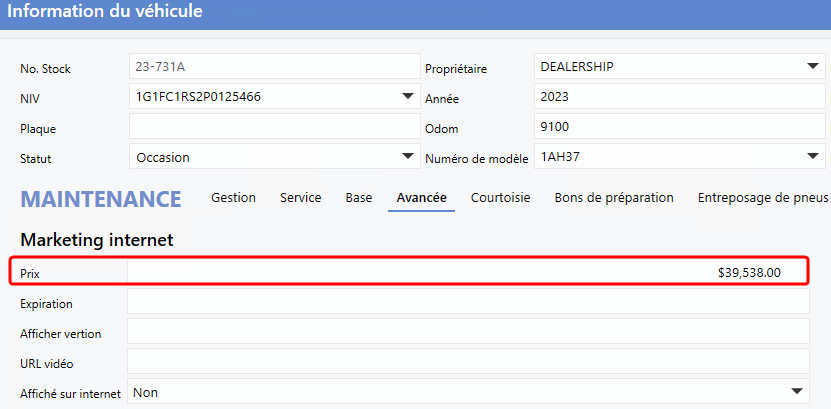The height and width of the screenshot is (409, 831).
Task: Expand the Numéro de modèle dropdown
Action: pyautogui.click(x=811, y=157)
